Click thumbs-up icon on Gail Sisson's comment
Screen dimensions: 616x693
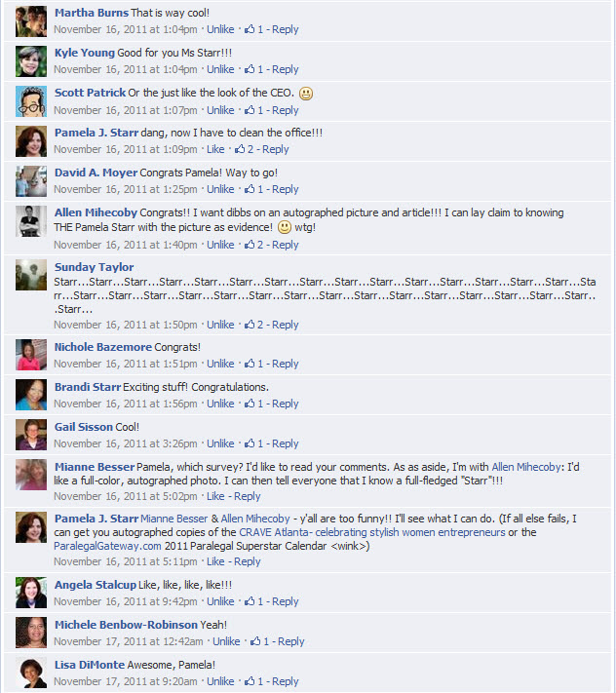click(x=250, y=443)
